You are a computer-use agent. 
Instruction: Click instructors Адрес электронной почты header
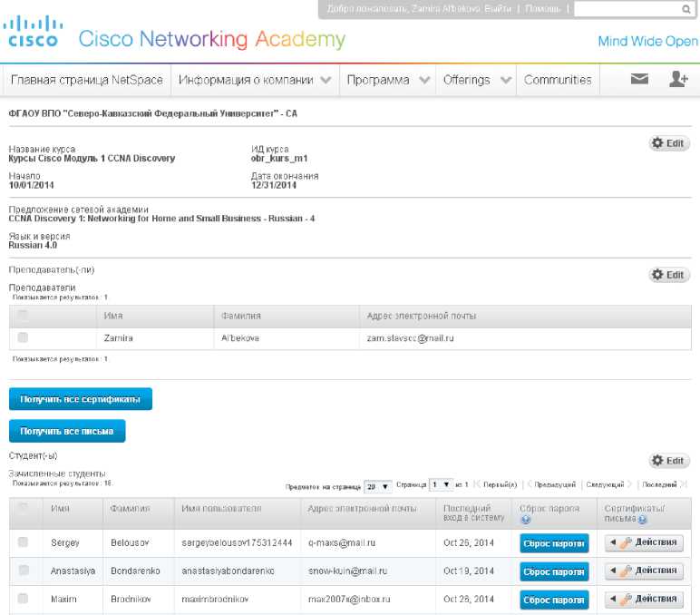tap(422, 316)
